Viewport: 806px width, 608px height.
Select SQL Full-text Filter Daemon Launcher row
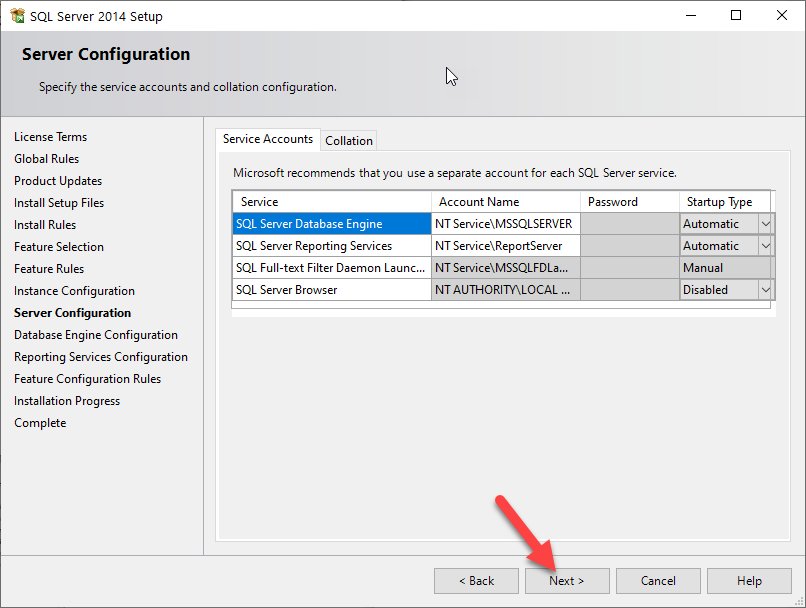[332, 268]
